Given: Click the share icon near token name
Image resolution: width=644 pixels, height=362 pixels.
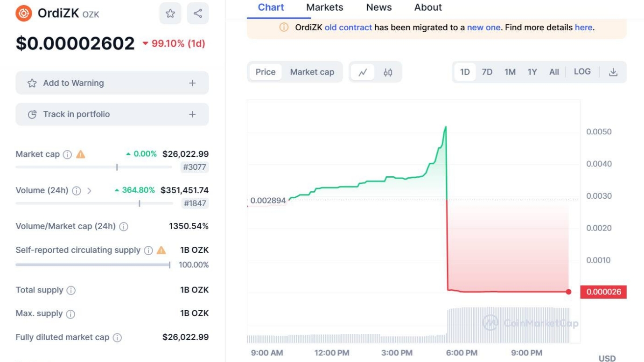Looking at the screenshot, I should coord(198,14).
